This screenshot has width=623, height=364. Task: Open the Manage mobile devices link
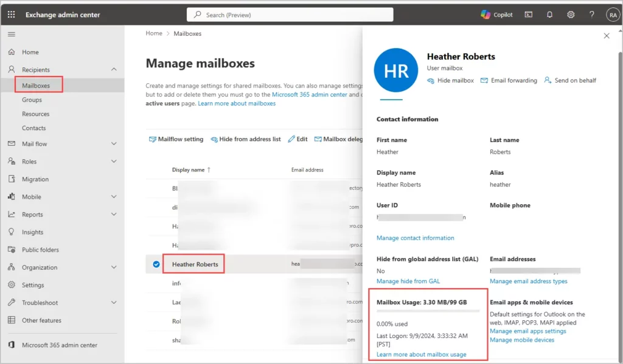click(521, 340)
